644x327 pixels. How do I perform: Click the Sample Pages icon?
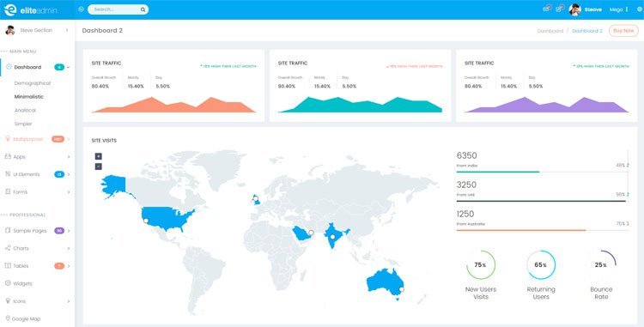coord(8,231)
